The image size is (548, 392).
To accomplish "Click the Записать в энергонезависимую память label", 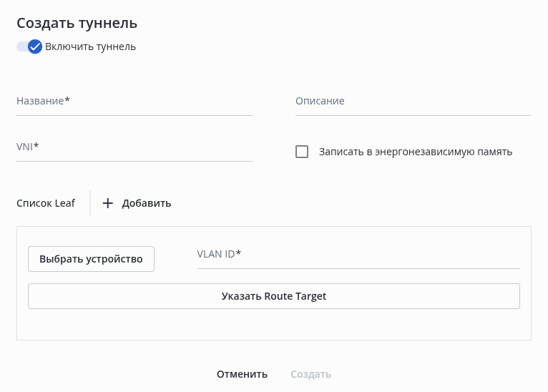I will (415, 152).
